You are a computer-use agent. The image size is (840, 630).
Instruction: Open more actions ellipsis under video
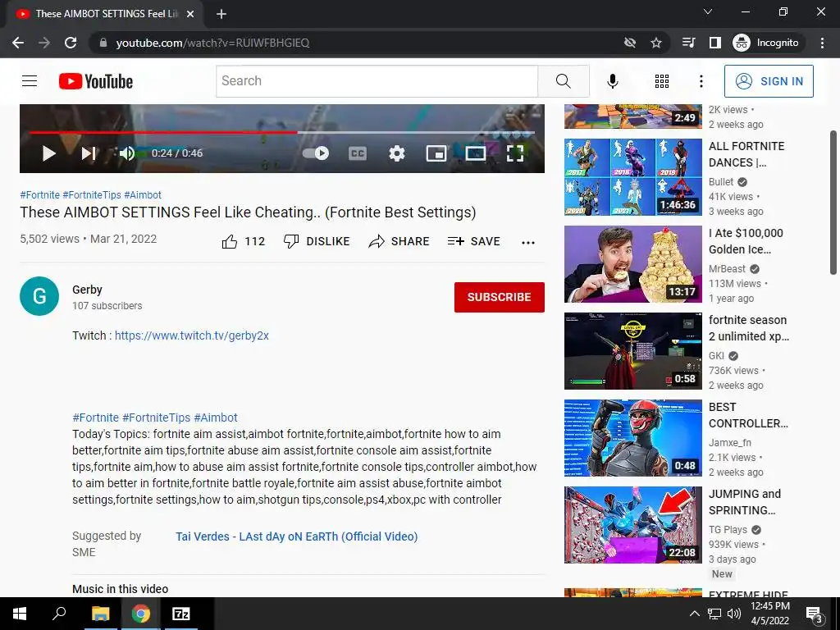click(528, 242)
